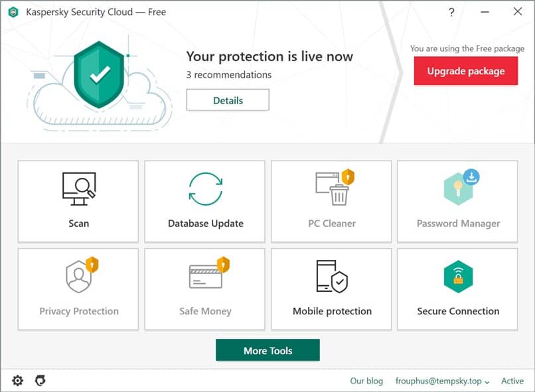Open More Tools
This screenshot has height=392, width=535.
[268, 350]
